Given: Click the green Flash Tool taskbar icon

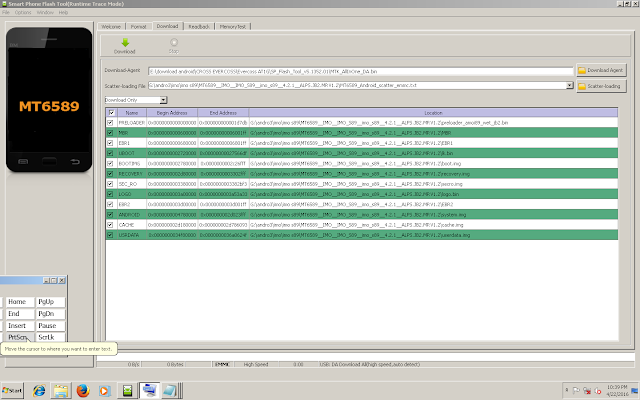Looking at the screenshot, I should pyautogui.click(x=127, y=391).
